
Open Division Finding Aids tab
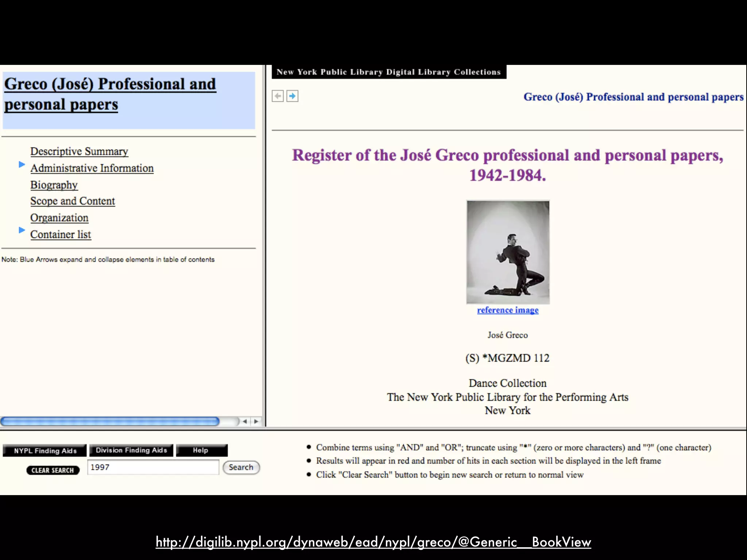point(131,450)
